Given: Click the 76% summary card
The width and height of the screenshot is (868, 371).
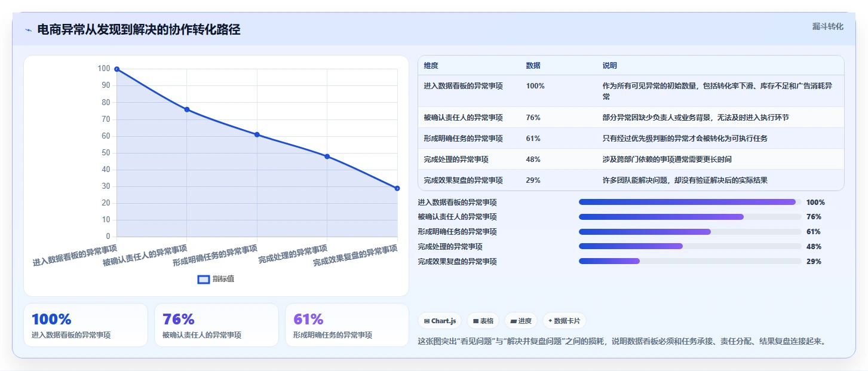Looking at the screenshot, I should coord(216,325).
